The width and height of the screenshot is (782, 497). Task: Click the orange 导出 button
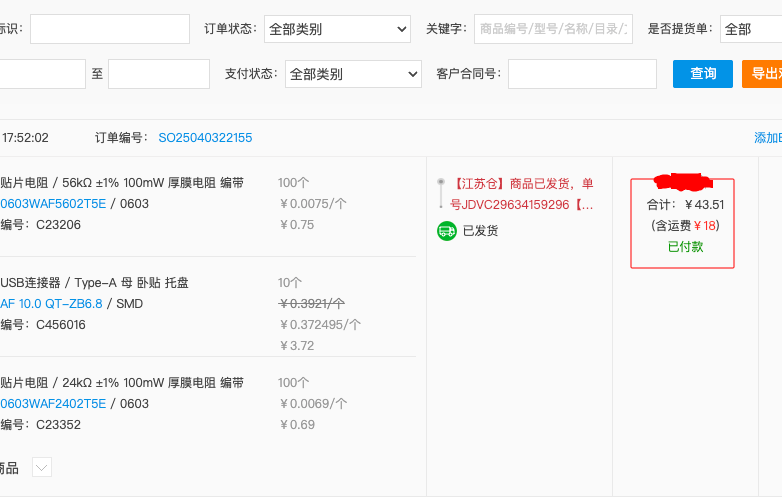coord(764,74)
